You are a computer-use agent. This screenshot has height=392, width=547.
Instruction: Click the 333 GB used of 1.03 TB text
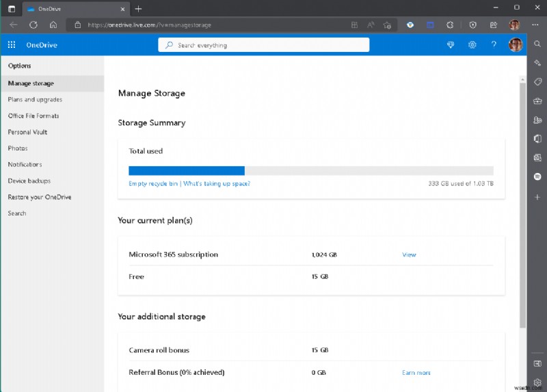coord(460,183)
